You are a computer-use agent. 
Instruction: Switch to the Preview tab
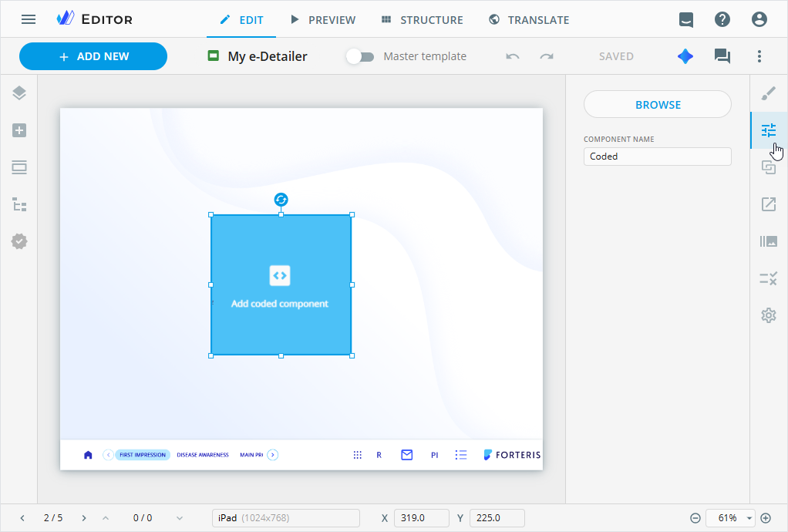pos(323,20)
